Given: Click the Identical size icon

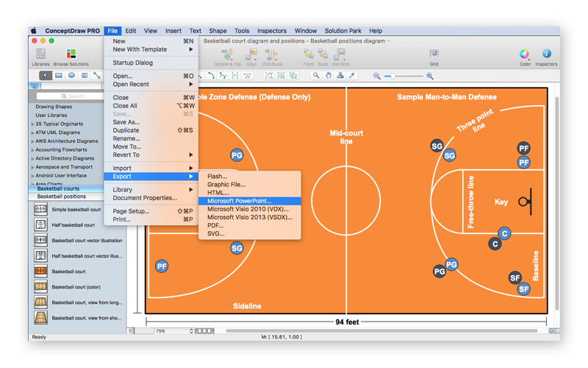Looking at the screenshot, I should tap(340, 54).
